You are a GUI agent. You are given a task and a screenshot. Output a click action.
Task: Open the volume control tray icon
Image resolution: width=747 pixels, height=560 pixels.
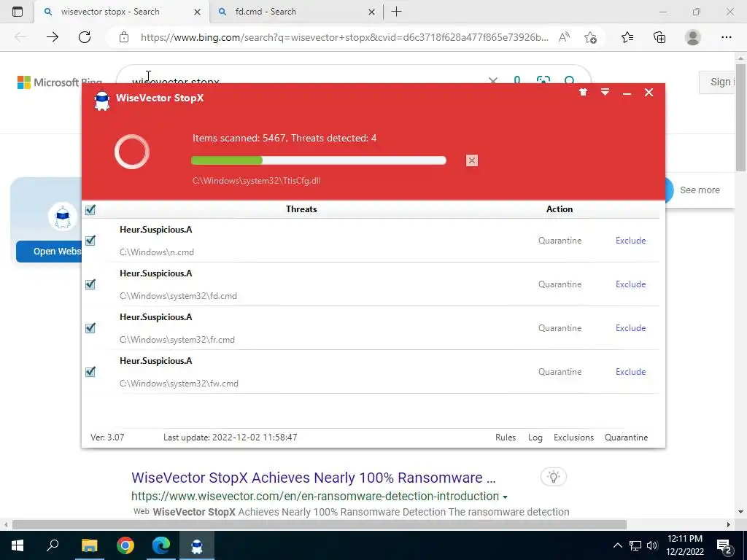click(652, 545)
